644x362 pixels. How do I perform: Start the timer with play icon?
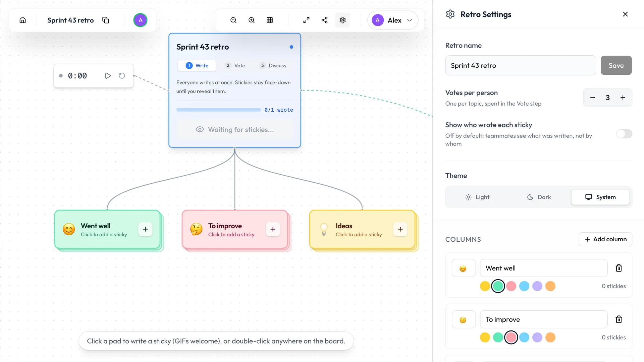coord(108,76)
